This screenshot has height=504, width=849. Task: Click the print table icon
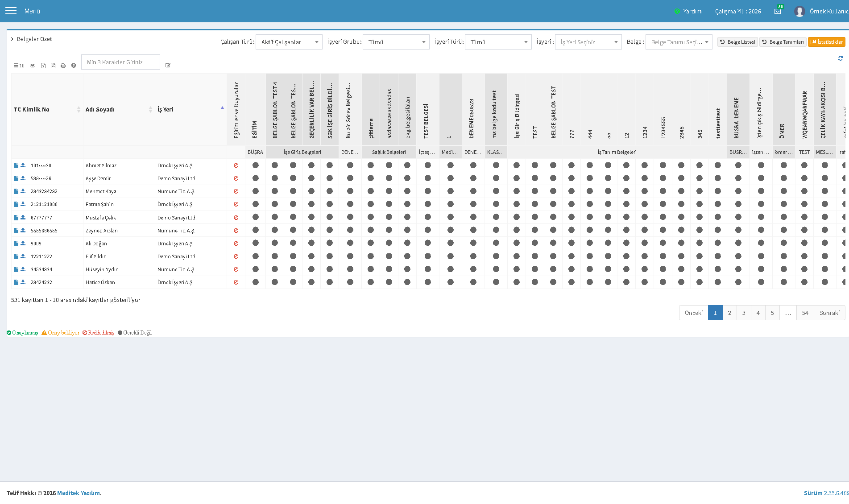(63, 66)
